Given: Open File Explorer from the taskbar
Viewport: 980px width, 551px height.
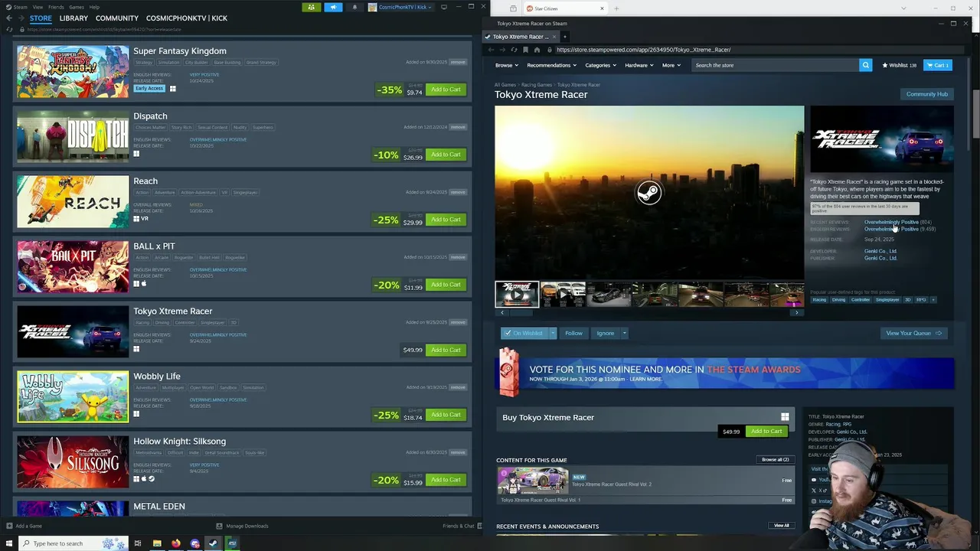Looking at the screenshot, I should 157,543.
